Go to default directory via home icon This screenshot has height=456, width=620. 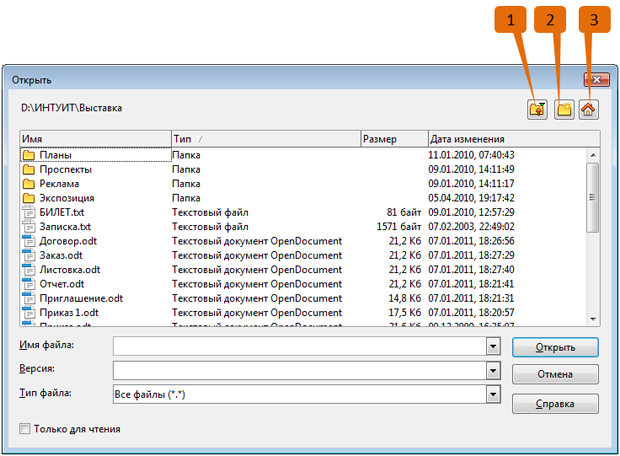click(588, 110)
